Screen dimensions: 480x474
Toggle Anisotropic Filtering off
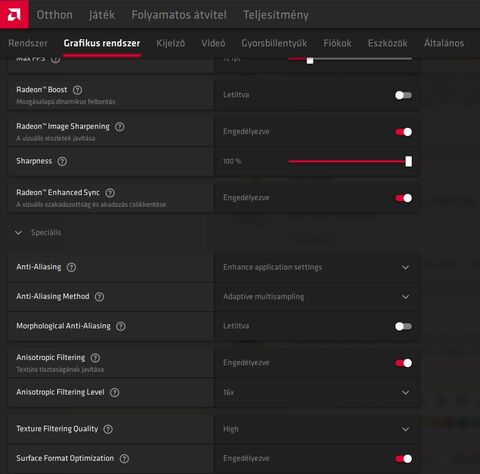pos(403,363)
